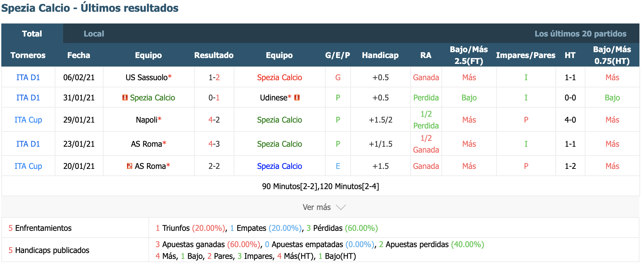
Task: Click Napoli team name
Action: click(x=147, y=120)
